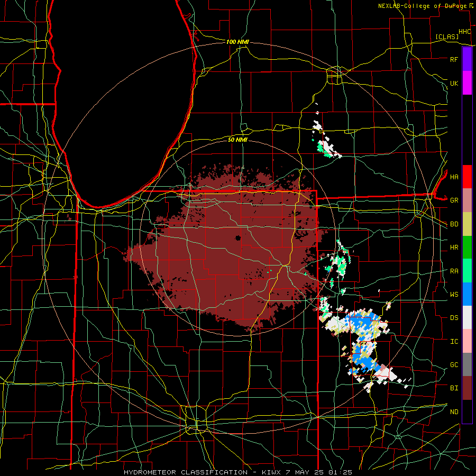Click the IC legend label

coord(454,341)
